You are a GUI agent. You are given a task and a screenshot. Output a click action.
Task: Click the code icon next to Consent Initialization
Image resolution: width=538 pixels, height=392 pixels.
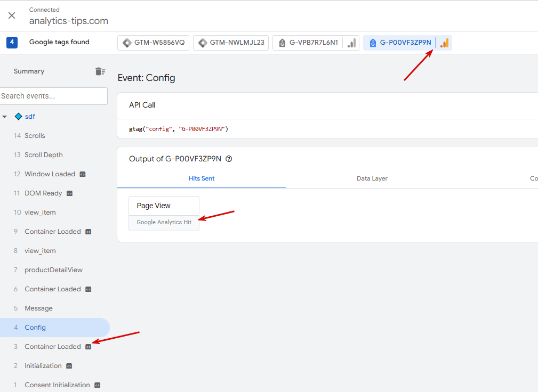[98, 386]
